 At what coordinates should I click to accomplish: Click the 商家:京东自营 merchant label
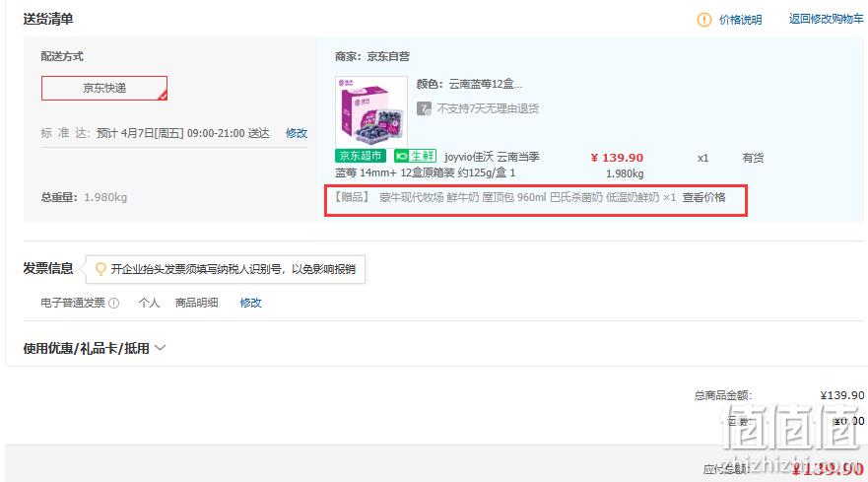[x=372, y=56]
